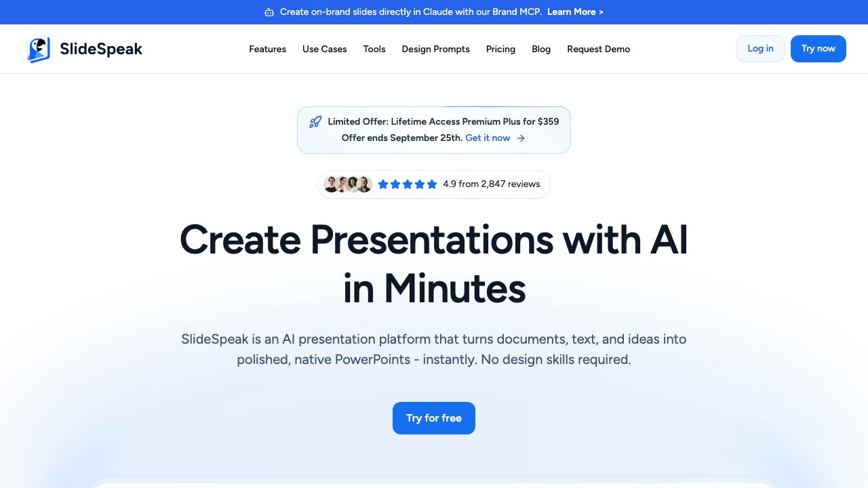Click the reviewer avatars group
This screenshot has width=868, height=488.
point(348,184)
